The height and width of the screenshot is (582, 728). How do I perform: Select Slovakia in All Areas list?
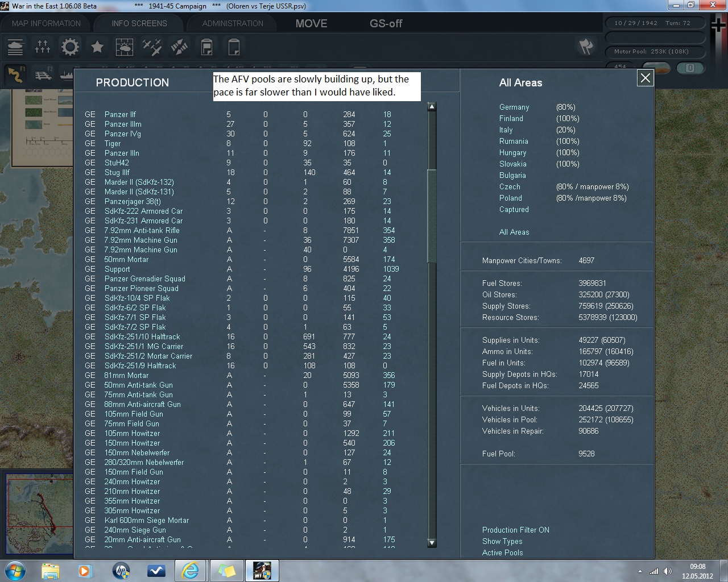coord(513,164)
